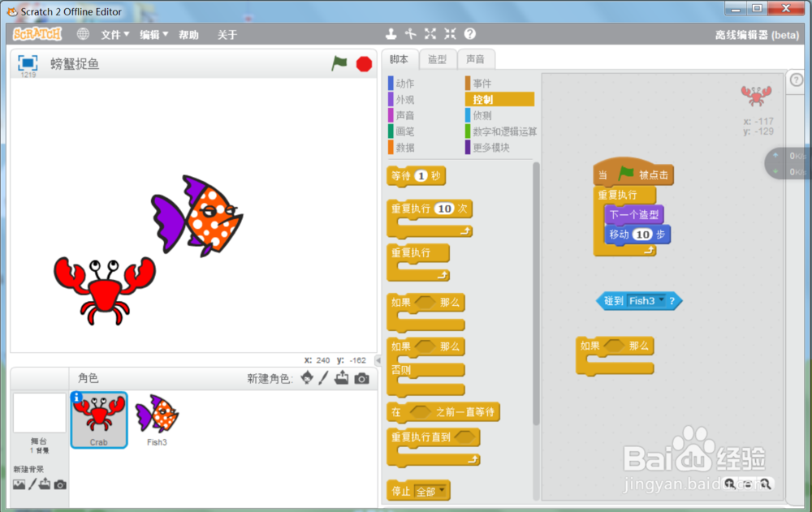Take backdrop photo with camera icon
Screen dimensions: 812x512
60,484
